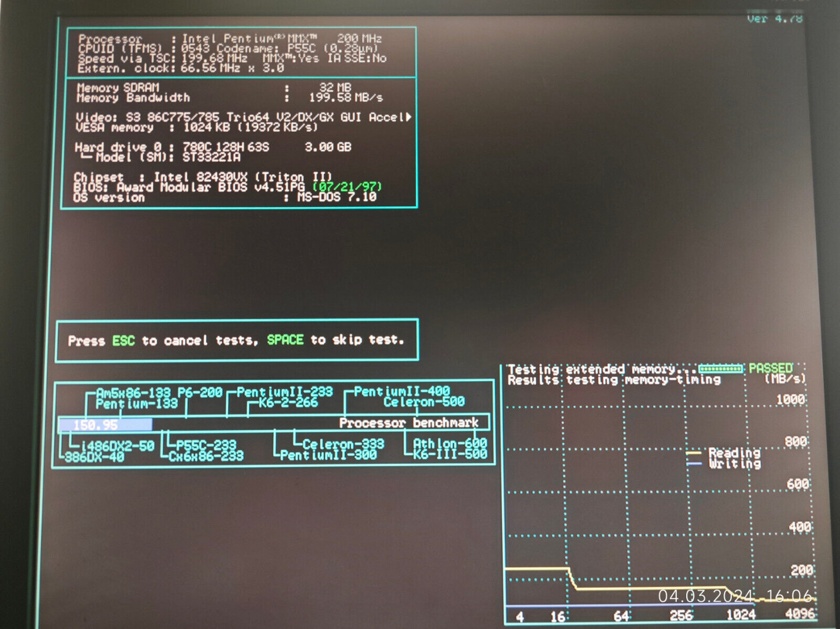Click the 'Celeron-500' reference label
The image size is (840, 629).
(424, 402)
